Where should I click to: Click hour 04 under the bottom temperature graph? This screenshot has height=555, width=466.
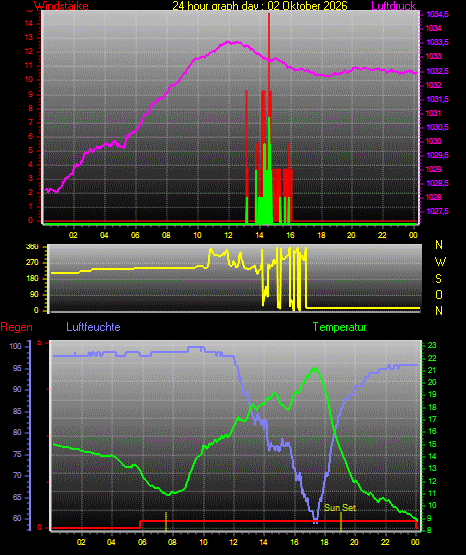[111, 542]
